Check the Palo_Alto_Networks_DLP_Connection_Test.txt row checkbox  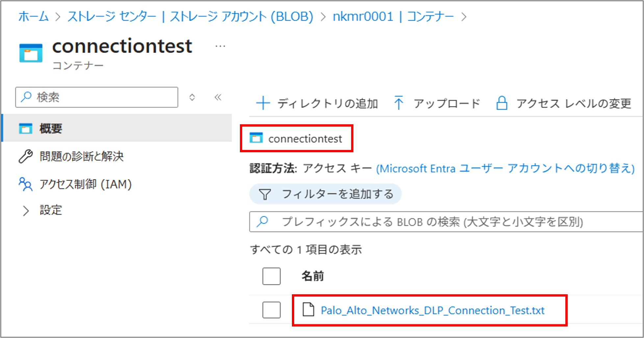tap(271, 310)
